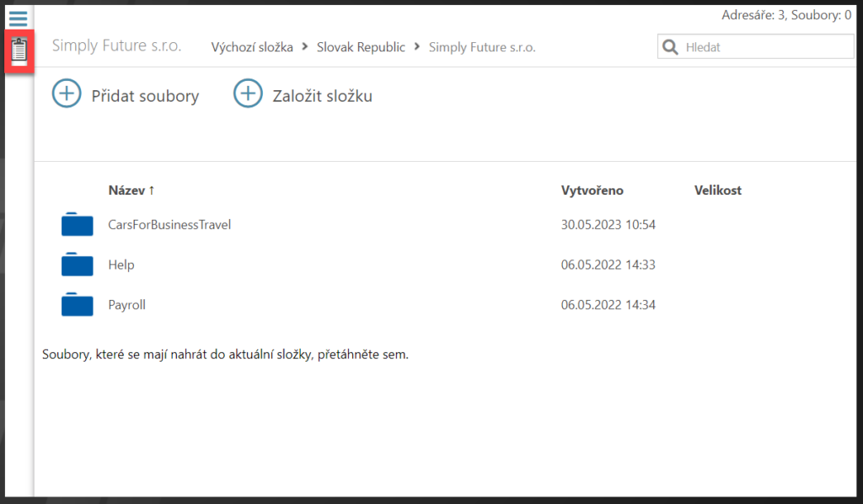The height and width of the screenshot is (504, 863).
Task: Go to Slovak Republic breadcrumb
Action: (361, 47)
